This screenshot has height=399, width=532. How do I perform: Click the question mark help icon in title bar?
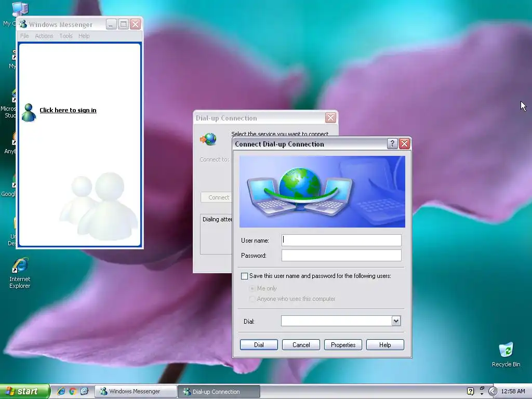pos(392,144)
